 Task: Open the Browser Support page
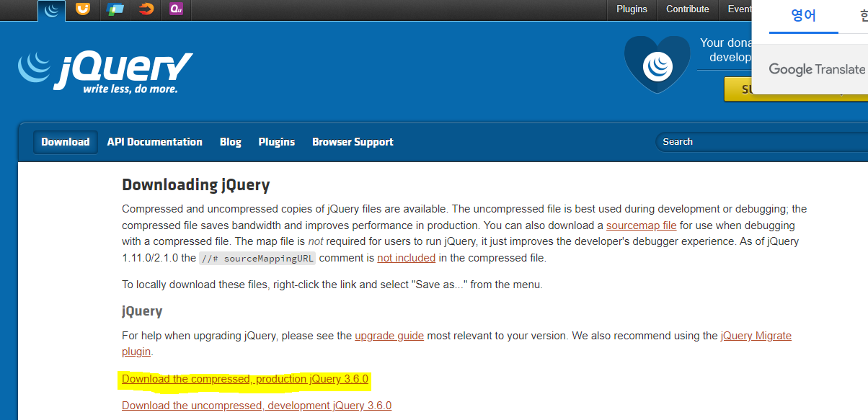click(353, 142)
